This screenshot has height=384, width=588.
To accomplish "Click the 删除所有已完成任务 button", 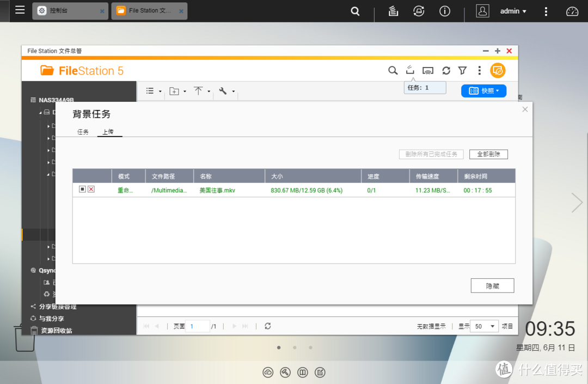I will [431, 154].
